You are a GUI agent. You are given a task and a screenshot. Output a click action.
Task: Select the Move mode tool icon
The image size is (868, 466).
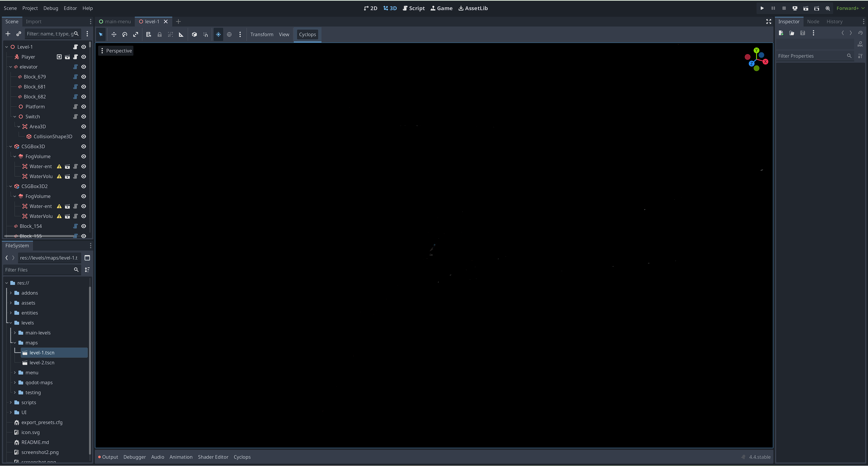[114, 34]
